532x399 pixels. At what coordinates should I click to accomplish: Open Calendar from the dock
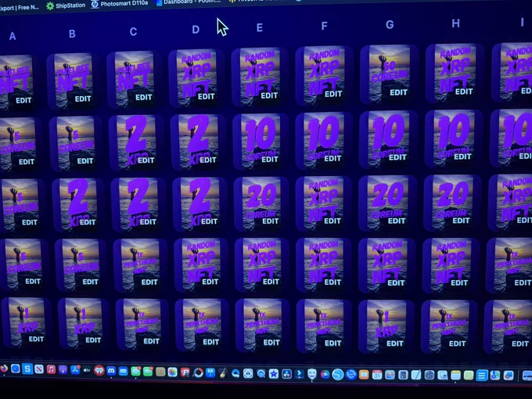pos(377,375)
